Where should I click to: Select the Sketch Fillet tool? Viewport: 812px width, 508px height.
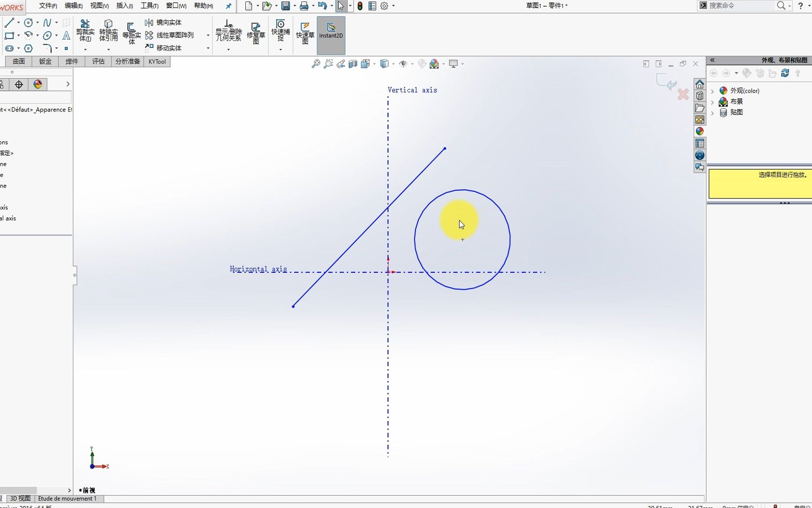point(47,48)
